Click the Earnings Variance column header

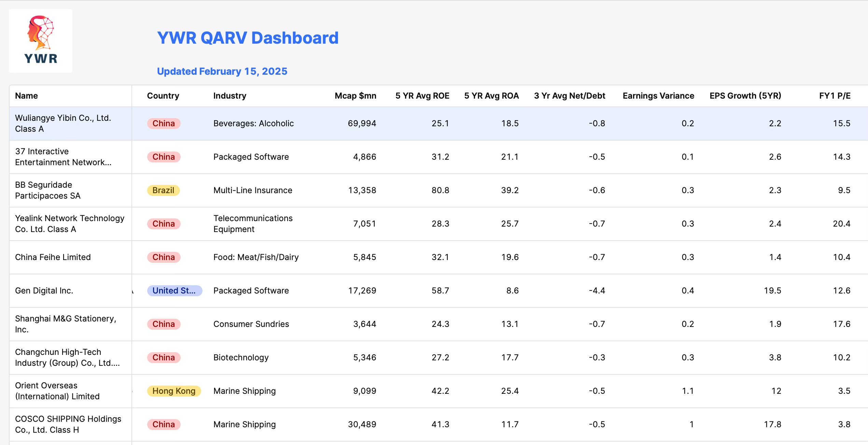coord(658,96)
